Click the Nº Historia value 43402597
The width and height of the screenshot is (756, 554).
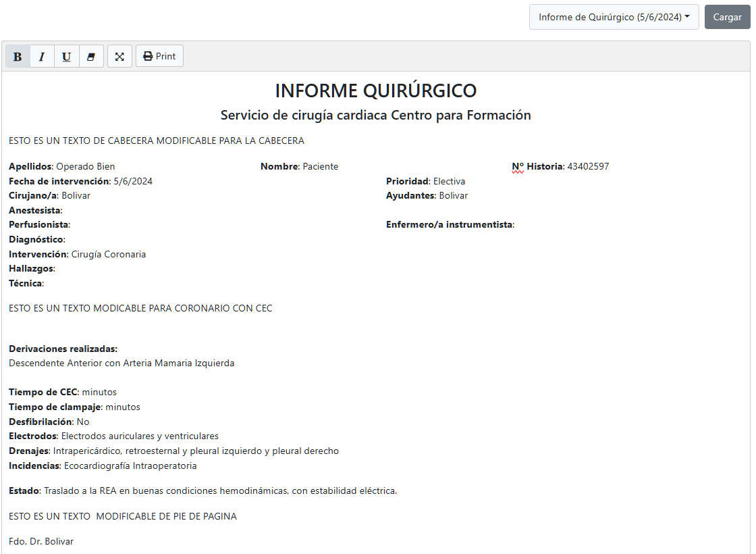(587, 167)
